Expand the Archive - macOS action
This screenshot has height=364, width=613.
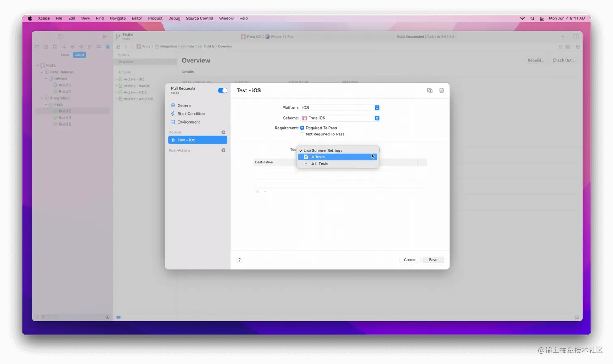point(116,86)
